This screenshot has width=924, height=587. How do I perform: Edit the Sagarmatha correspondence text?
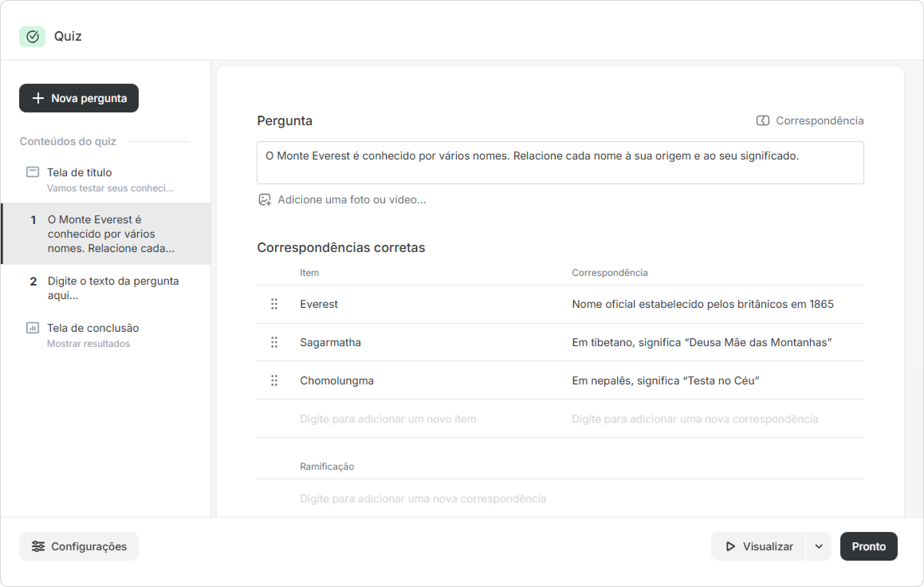point(702,342)
